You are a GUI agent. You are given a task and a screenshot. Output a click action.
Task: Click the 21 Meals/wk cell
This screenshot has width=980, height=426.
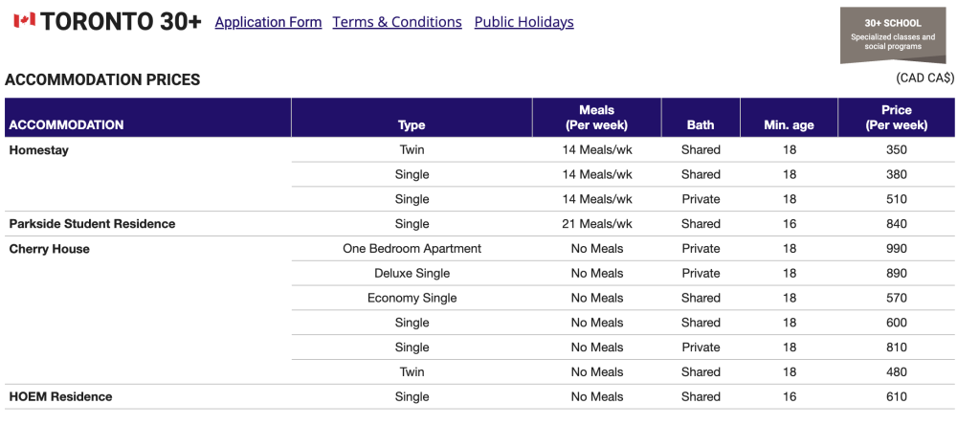(x=597, y=224)
